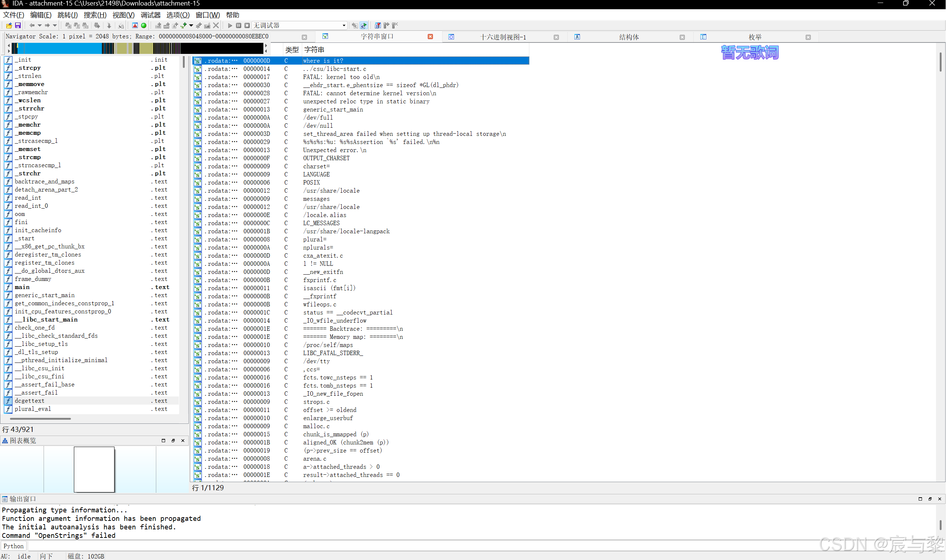
Task: Select the main function in list
Action: 22,287
